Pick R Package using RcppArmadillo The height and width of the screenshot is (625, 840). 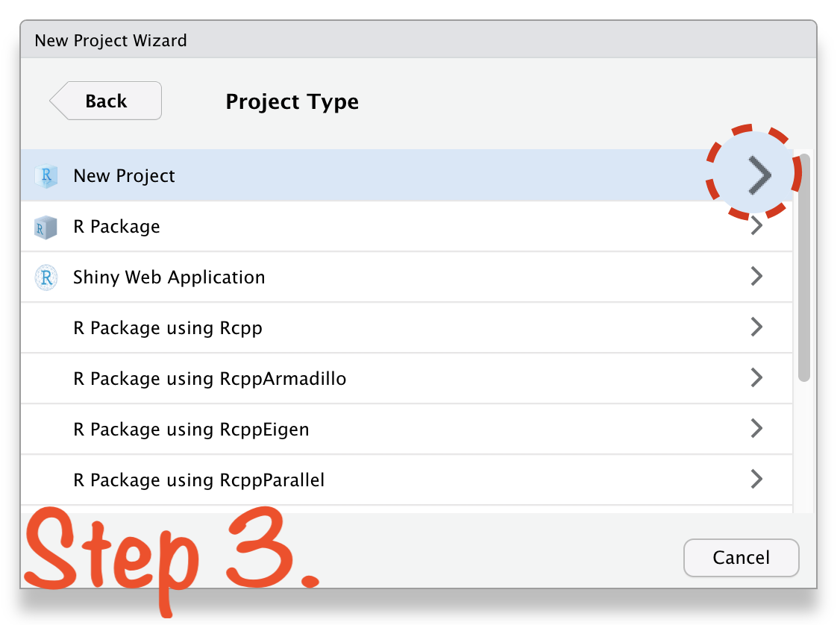(x=407, y=378)
